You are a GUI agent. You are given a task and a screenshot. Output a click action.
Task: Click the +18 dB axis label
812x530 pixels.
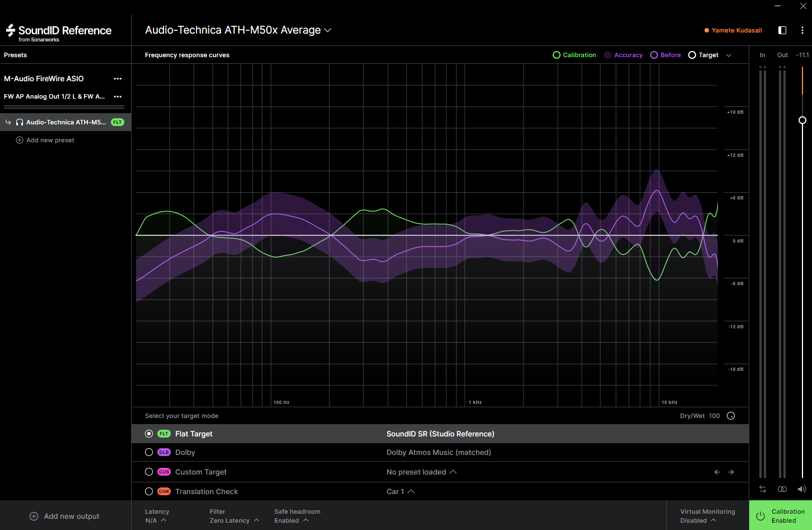(x=735, y=112)
